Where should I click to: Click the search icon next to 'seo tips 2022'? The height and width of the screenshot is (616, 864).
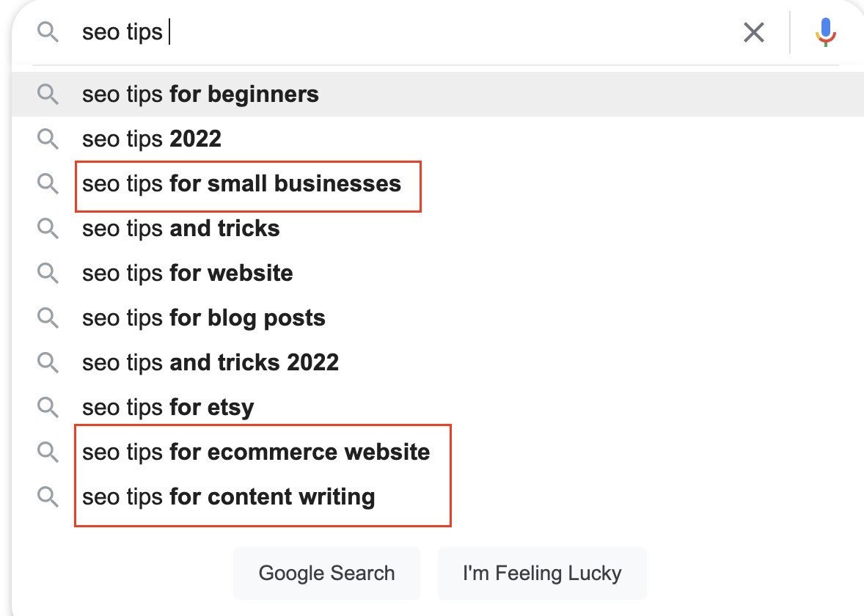(x=48, y=139)
